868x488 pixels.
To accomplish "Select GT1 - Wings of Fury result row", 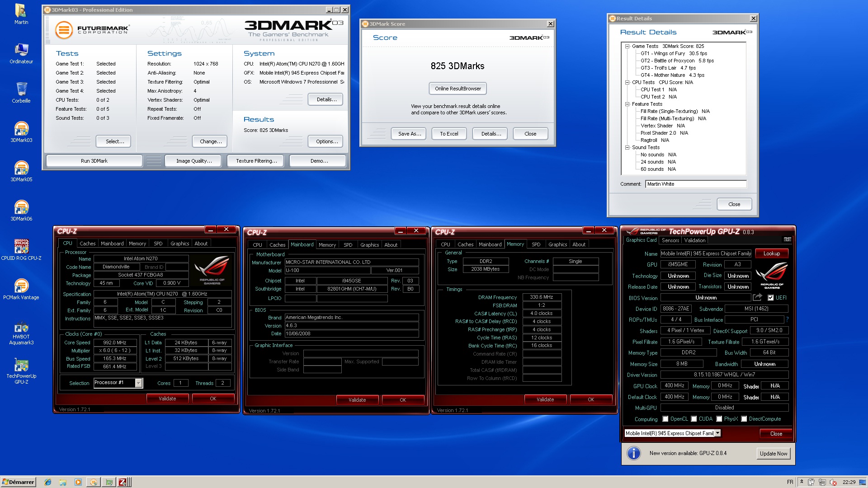I will (674, 53).
